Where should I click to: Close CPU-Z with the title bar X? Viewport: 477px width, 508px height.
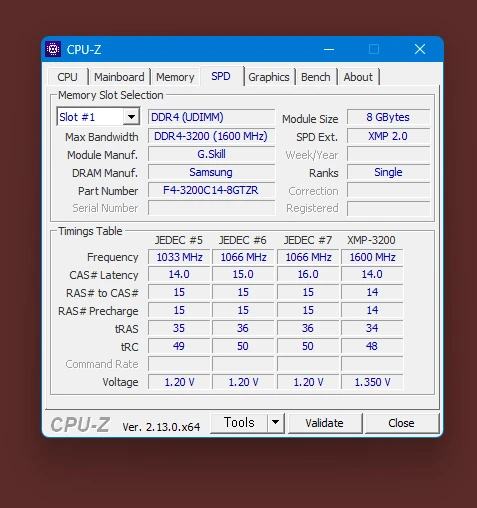click(420, 49)
